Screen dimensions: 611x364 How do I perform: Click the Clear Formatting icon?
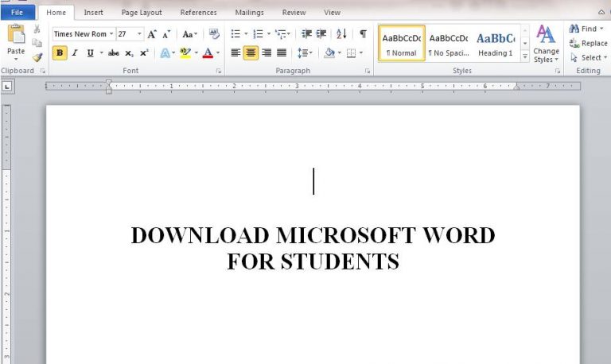pos(214,34)
